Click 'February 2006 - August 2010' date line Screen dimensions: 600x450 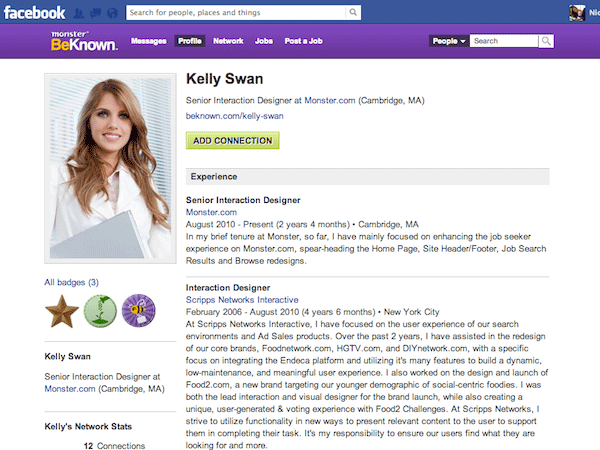[313, 312]
